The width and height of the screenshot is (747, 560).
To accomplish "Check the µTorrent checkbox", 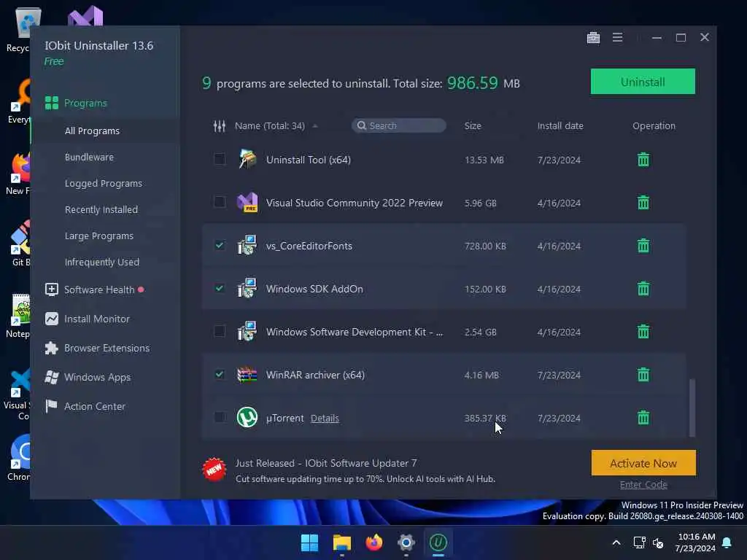I will click(x=220, y=416).
